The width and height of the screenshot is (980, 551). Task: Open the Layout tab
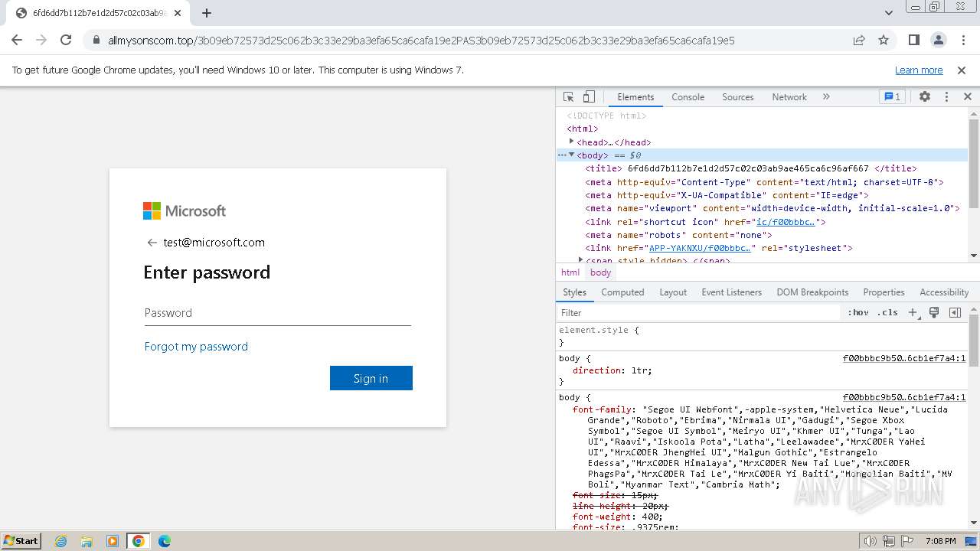(x=673, y=292)
